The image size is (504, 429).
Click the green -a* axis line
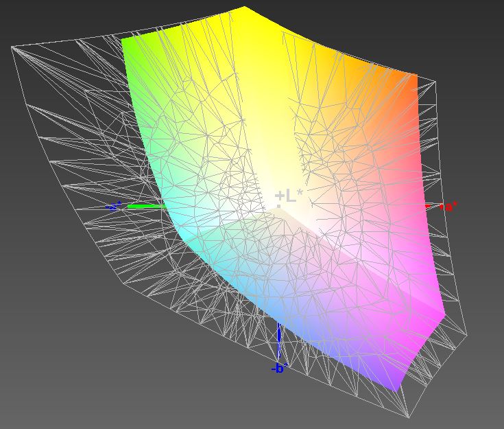coord(145,206)
